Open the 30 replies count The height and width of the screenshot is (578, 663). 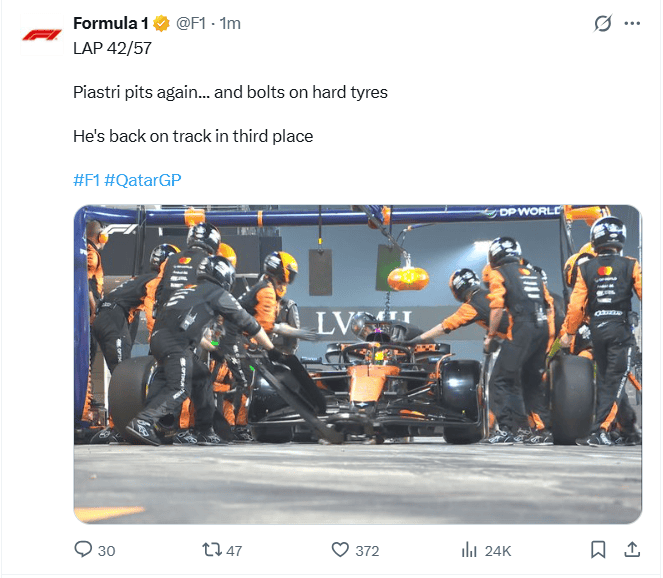point(106,551)
